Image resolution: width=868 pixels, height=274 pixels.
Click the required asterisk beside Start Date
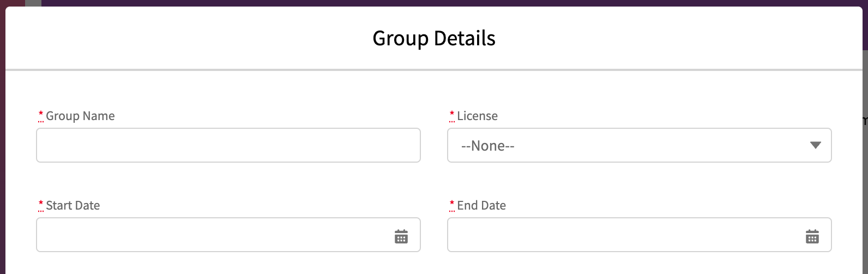pyautogui.click(x=41, y=204)
